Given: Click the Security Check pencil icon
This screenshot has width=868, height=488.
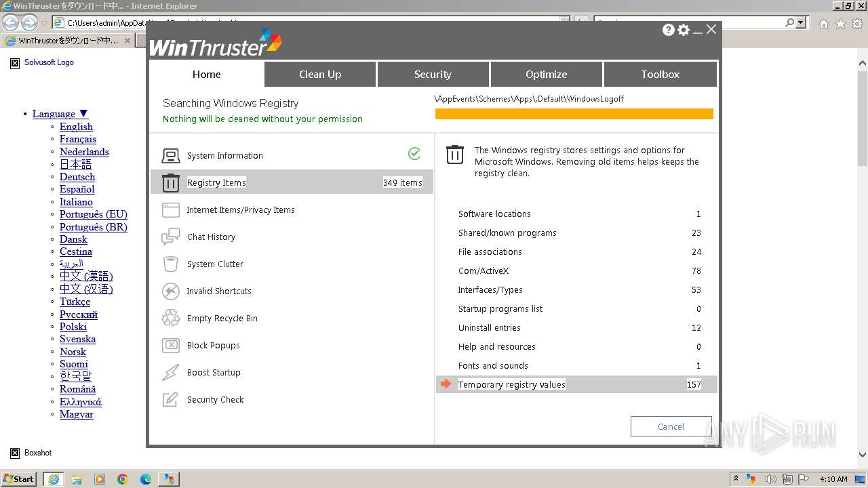Looking at the screenshot, I should (170, 399).
